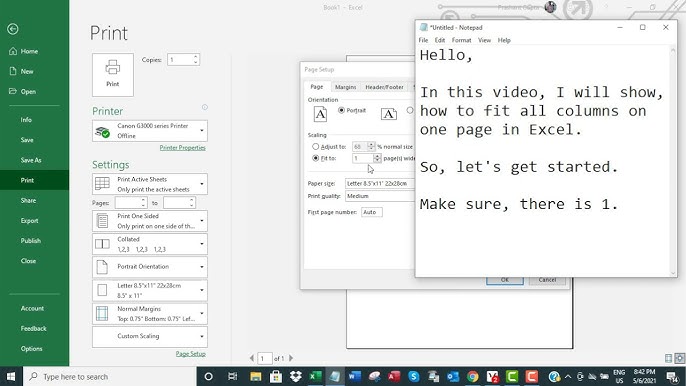Screen dimensions: 686x386
Task: Show next page with preview arrow
Action: (291, 358)
